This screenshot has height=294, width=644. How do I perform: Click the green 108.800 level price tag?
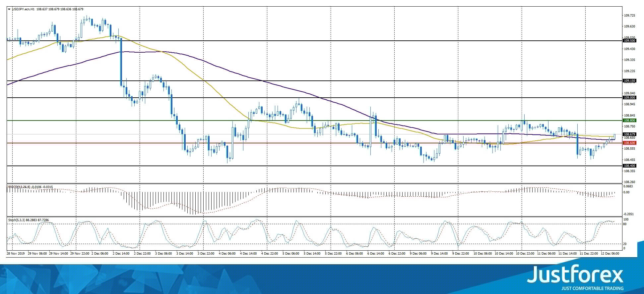(x=629, y=121)
